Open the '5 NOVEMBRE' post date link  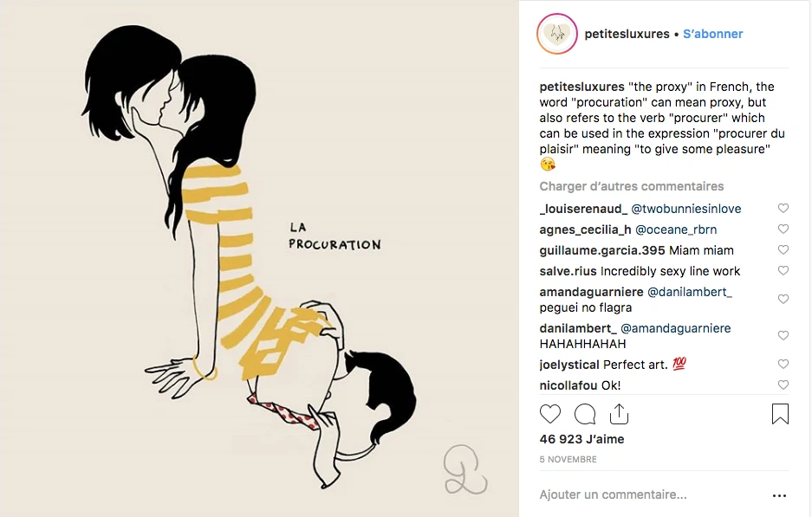[x=568, y=460]
